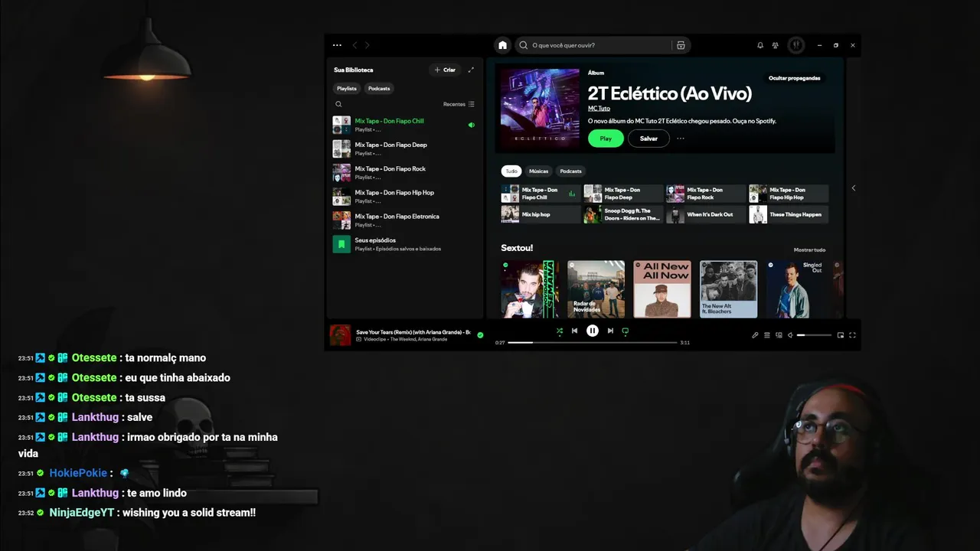Open the three-dots app menu
This screenshot has width=980, height=551.
click(337, 45)
